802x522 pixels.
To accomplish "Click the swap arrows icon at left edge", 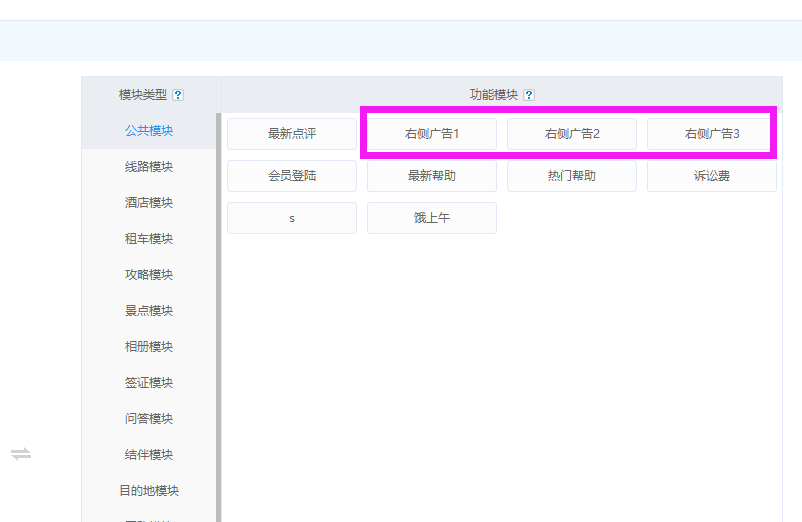I will click(x=21, y=454).
